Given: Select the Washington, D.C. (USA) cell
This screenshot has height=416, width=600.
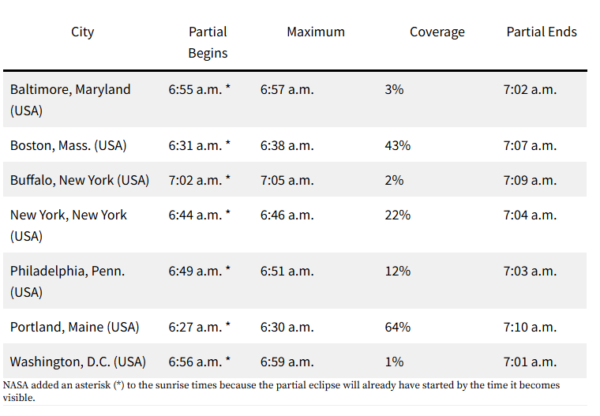Looking at the screenshot, I should point(78,362).
